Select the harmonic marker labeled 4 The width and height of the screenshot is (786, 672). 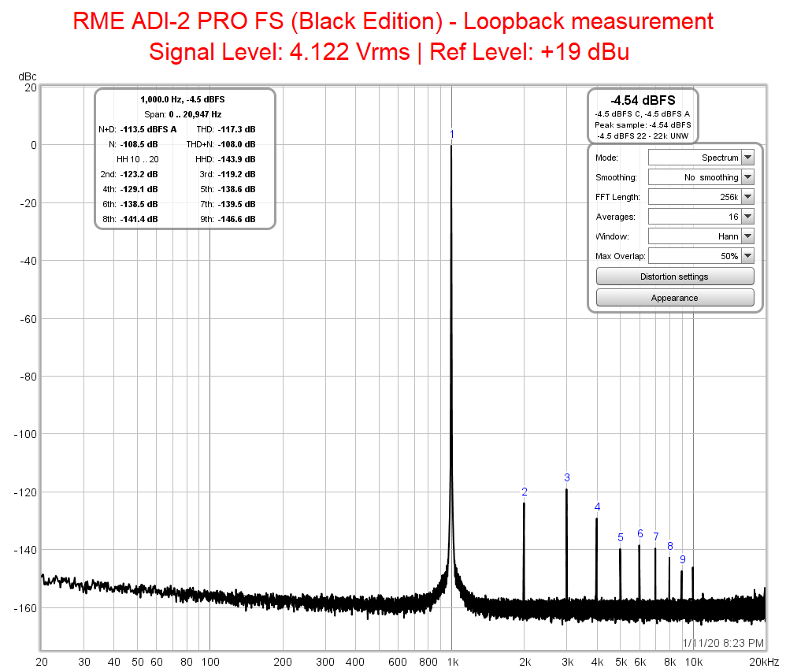coord(597,507)
